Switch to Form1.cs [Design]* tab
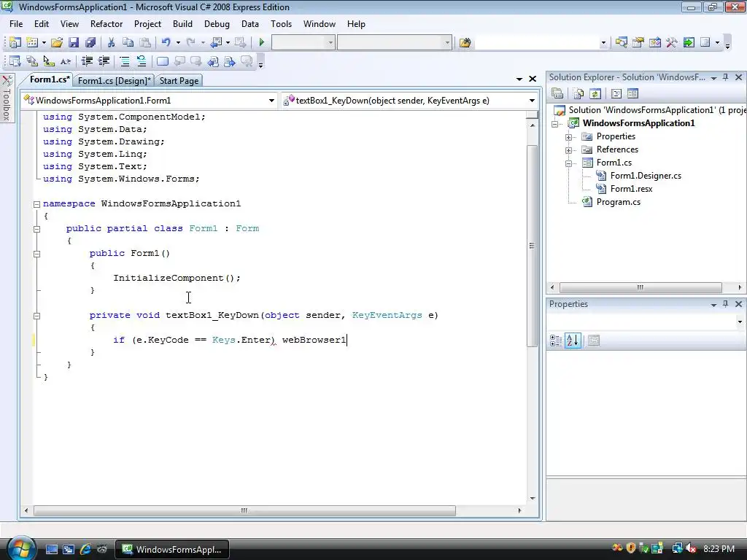The height and width of the screenshot is (560, 747). (x=114, y=80)
